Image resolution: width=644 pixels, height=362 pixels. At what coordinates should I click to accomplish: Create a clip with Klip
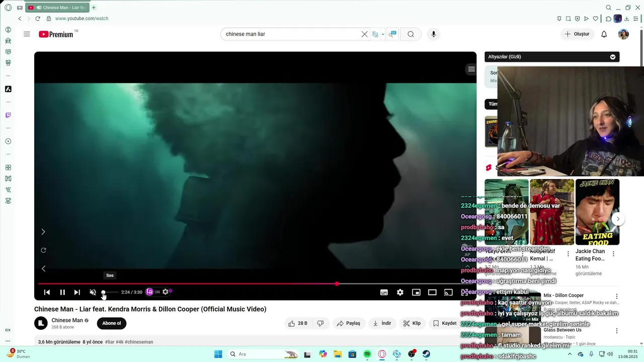click(412, 323)
